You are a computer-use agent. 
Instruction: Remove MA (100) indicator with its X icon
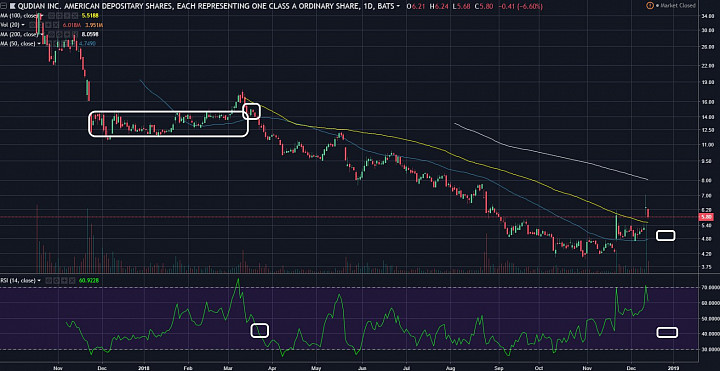coord(75,16)
